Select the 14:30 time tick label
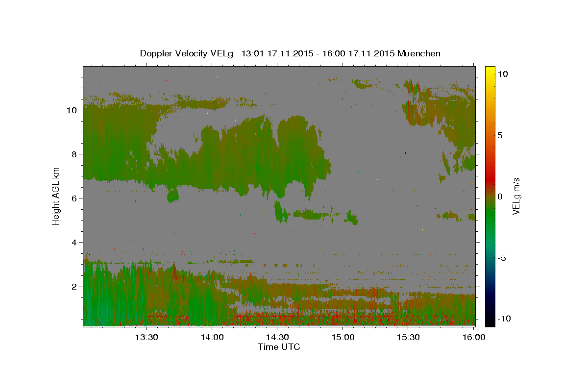The width and height of the screenshot is (588, 392). (277, 337)
